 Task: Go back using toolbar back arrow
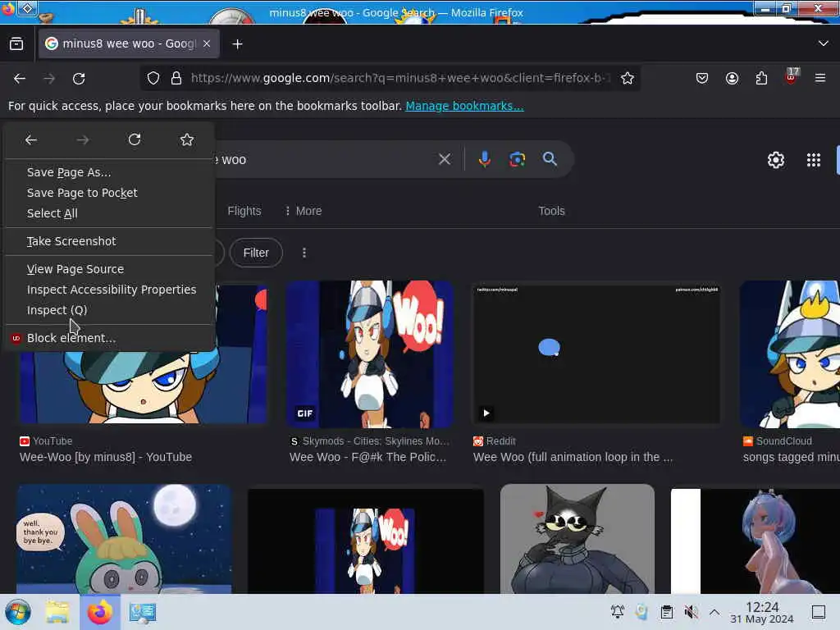20,79
